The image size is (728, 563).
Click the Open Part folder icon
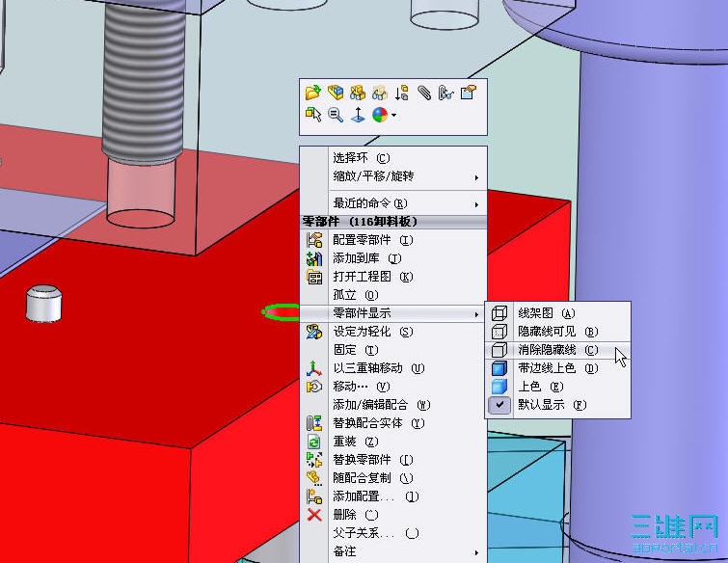(313, 93)
